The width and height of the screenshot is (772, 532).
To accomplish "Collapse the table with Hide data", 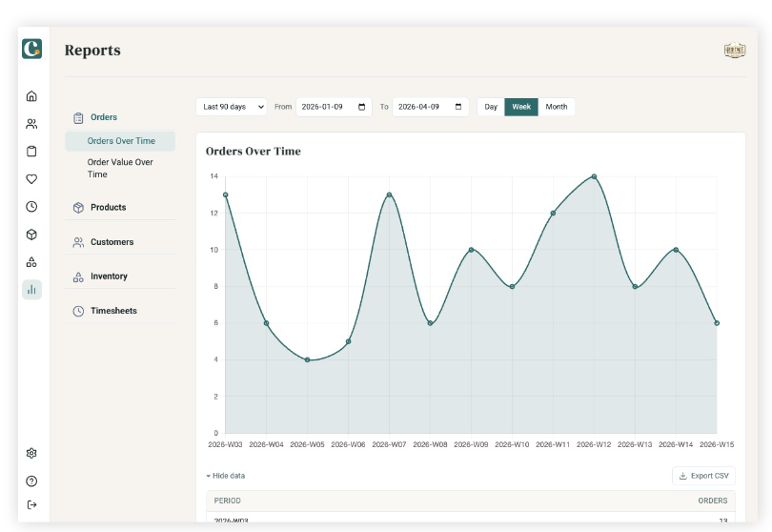I will pos(226,476).
